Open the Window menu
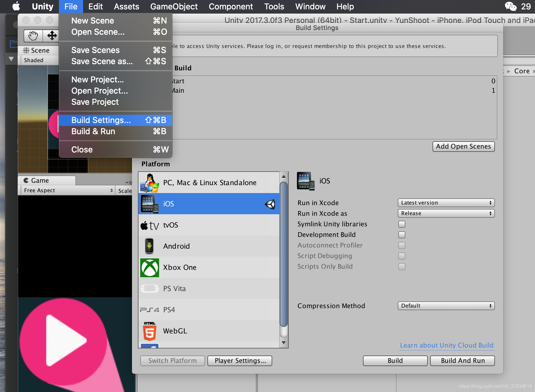 click(310, 6)
